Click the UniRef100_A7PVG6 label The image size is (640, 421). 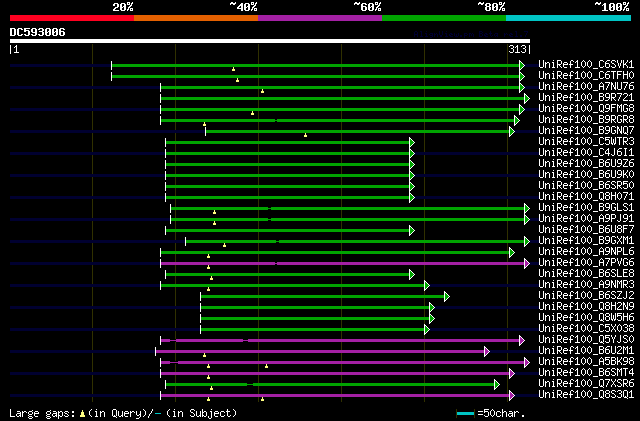(586, 263)
